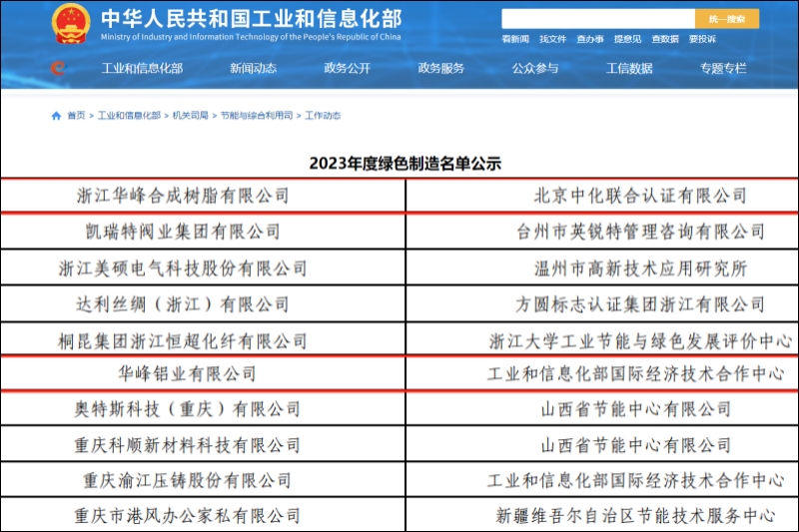Go to 政务服务 in navigation bar
This screenshot has height=532, width=799.
[x=440, y=68]
